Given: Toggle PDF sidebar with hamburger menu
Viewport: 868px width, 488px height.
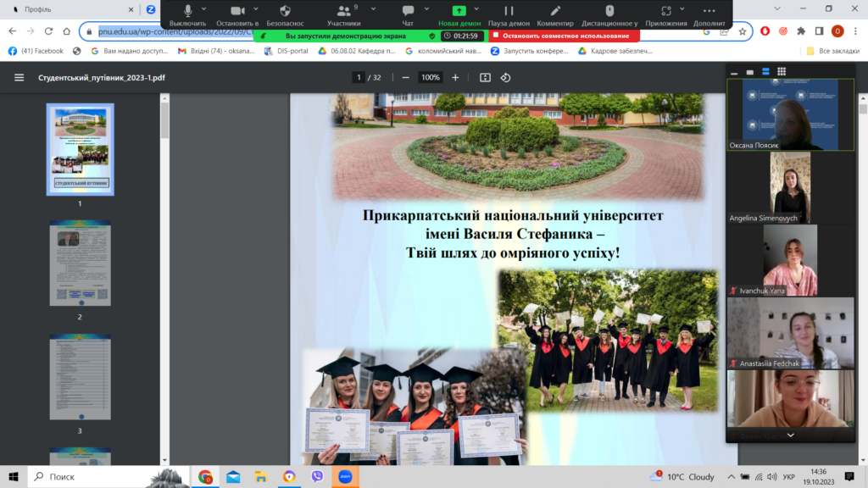Looking at the screenshot, I should click(x=19, y=77).
